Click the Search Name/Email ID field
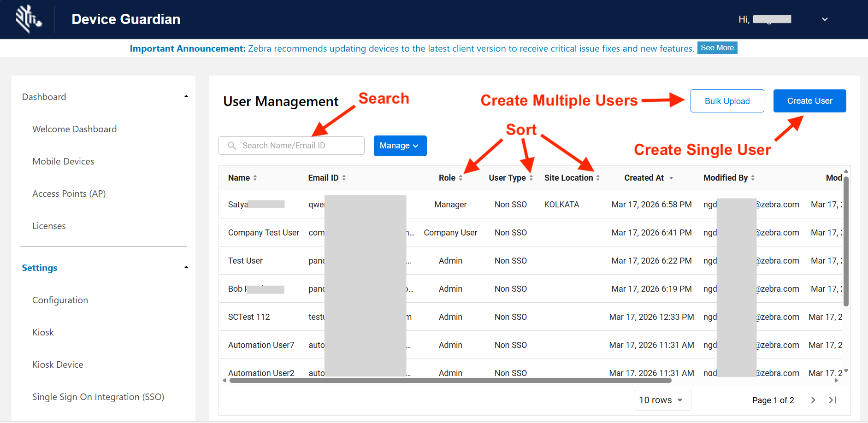 pos(295,146)
